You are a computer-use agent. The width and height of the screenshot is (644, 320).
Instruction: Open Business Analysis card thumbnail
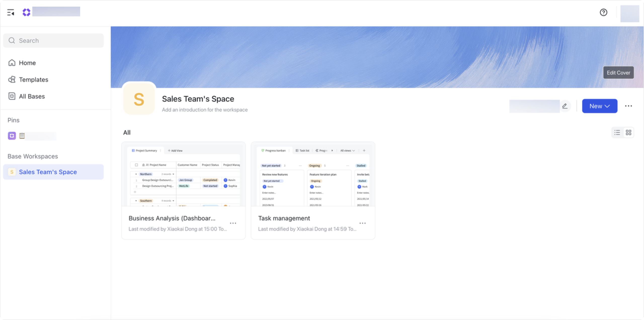(x=183, y=174)
